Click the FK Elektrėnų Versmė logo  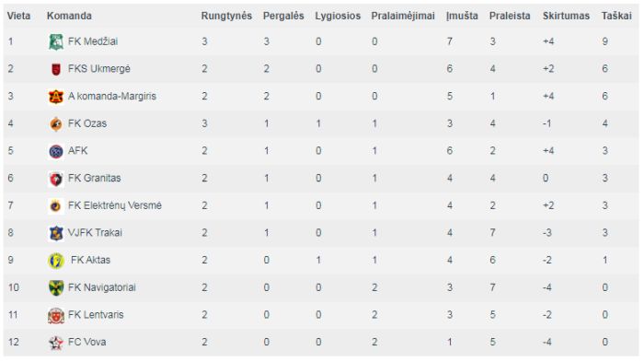click(x=56, y=205)
